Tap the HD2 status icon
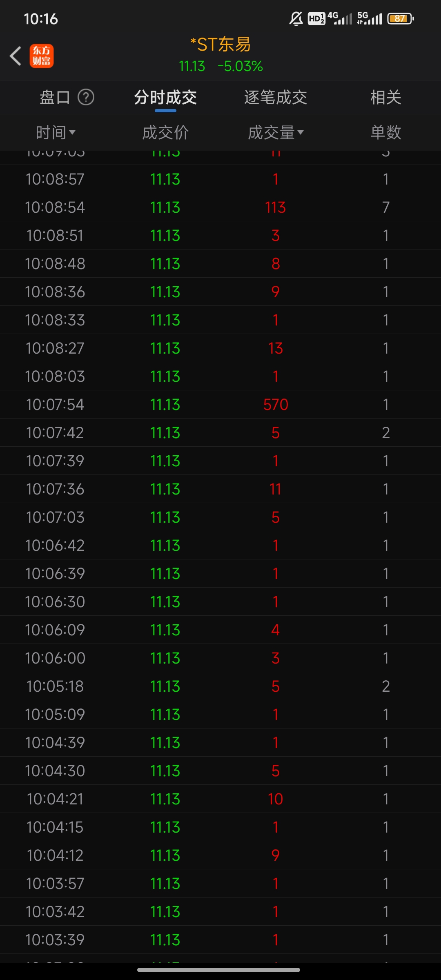 point(316,19)
